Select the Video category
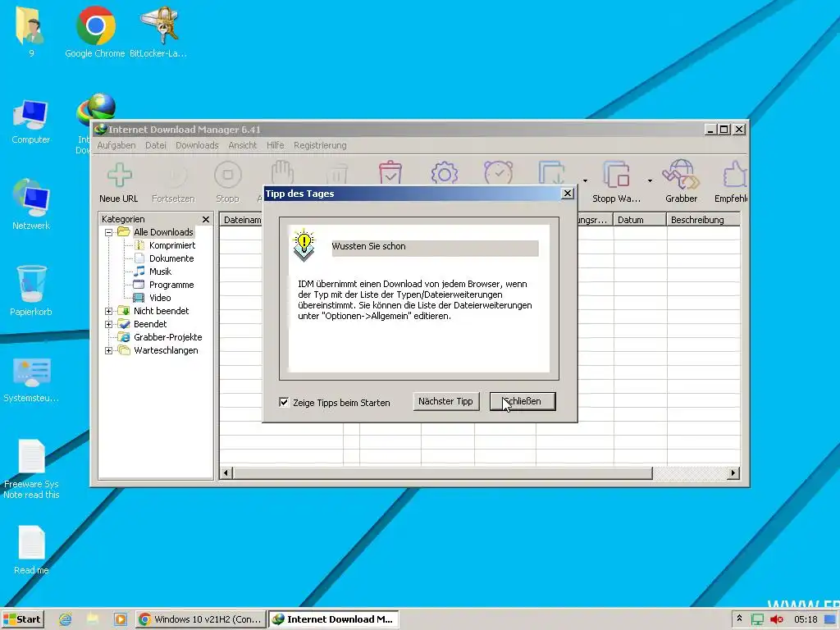Viewport: 840px width, 630px height. [160, 298]
